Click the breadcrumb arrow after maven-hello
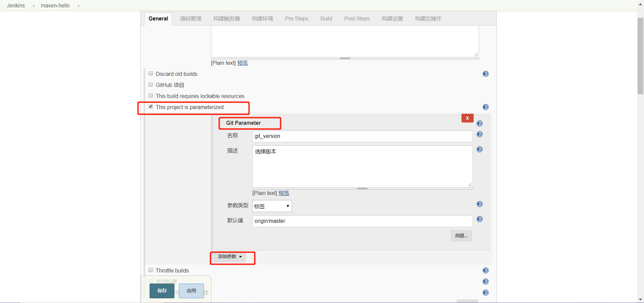Screen dimensions: 644x303 tap(78, 6)
